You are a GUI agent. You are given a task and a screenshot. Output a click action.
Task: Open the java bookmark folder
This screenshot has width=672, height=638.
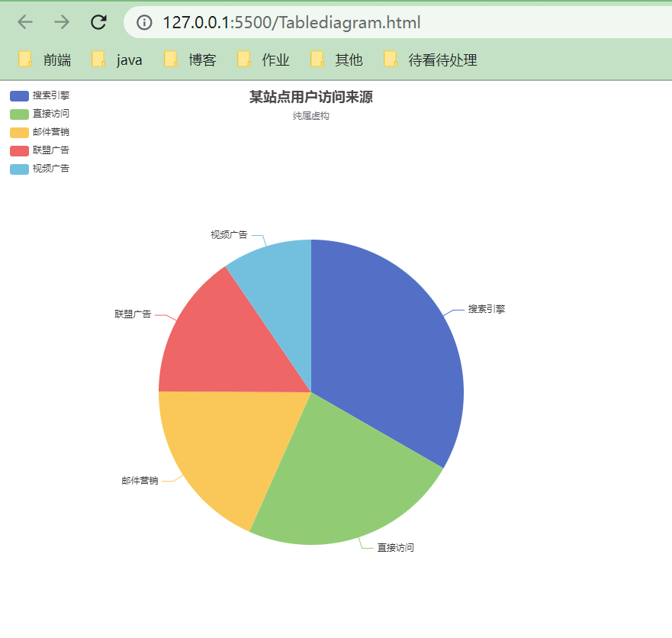[117, 60]
